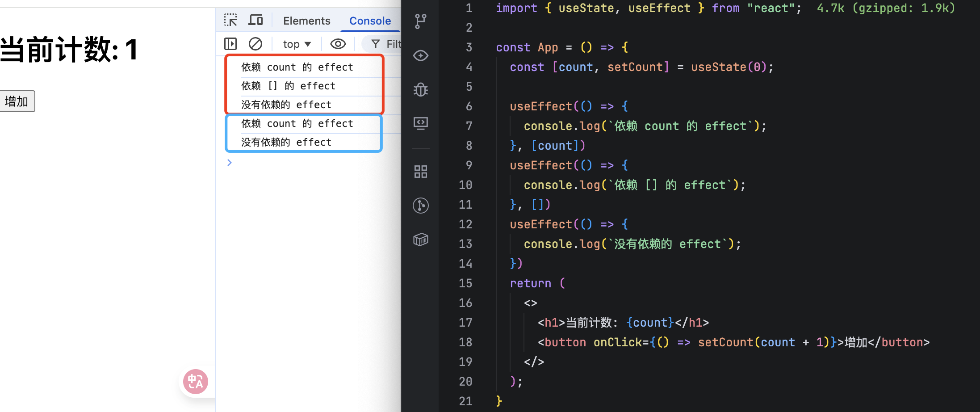
Task: Show the console sidebar panel
Action: (x=230, y=44)
